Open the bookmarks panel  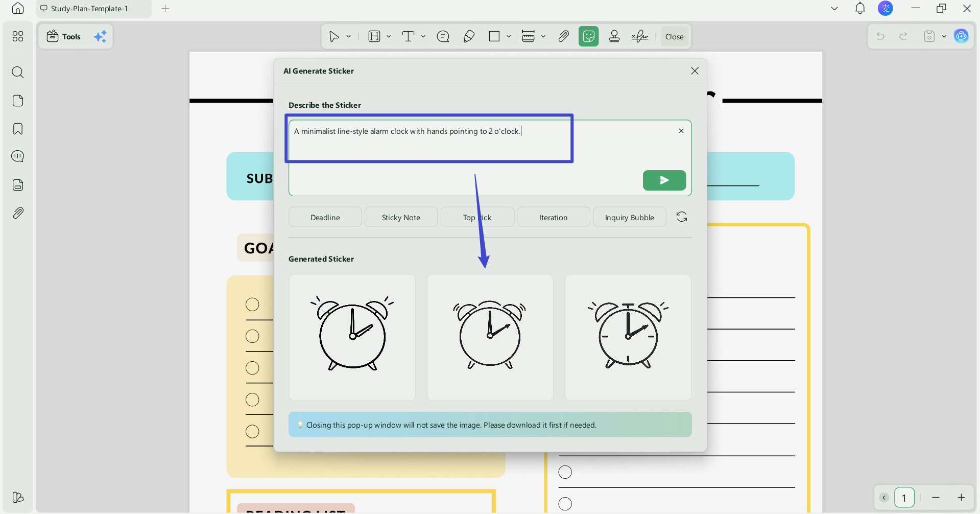coord(18,129)
